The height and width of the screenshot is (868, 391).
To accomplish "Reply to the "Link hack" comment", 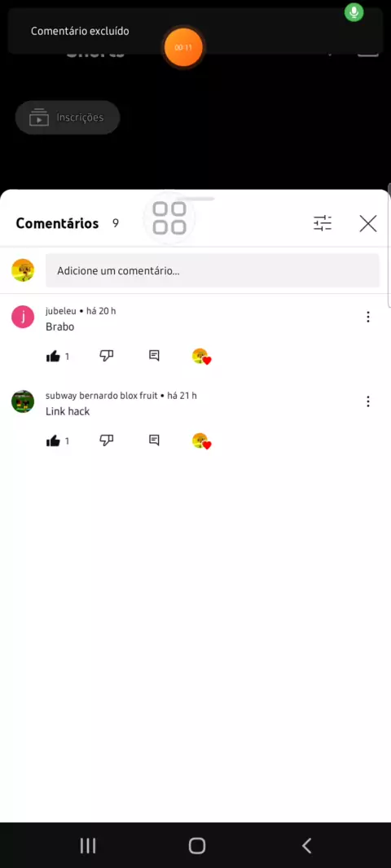I will click(x=155, y=441).
